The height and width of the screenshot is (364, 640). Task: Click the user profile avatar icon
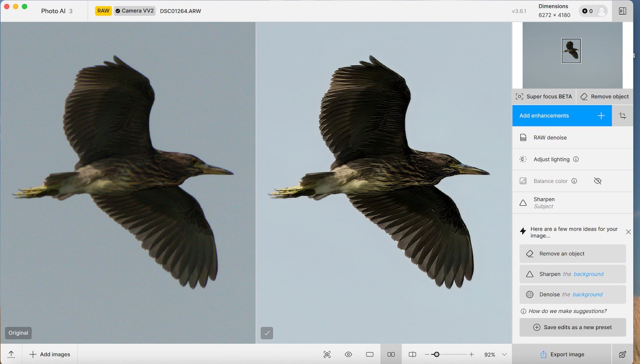[602, 11]
